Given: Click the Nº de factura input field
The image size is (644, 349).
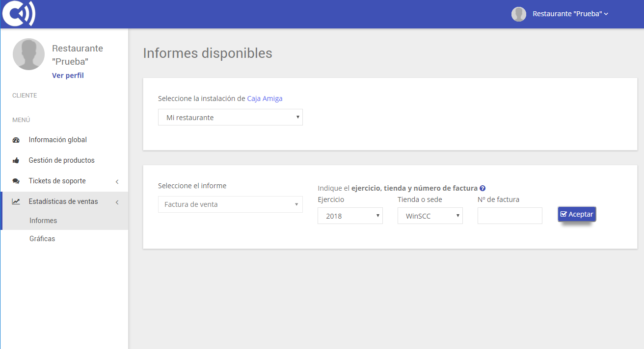Looking at the screenshot, I should point(510,215).
